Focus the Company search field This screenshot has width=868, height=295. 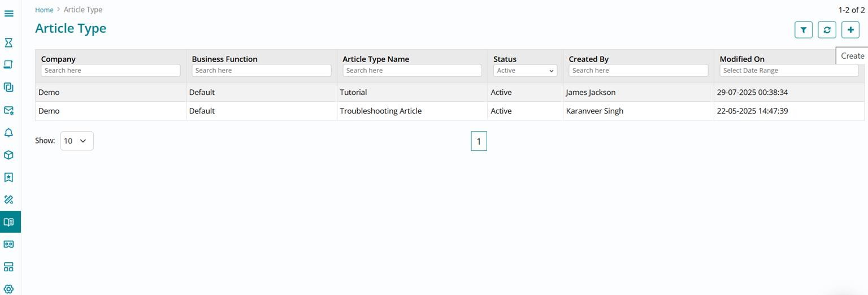(x=111, y=71)
